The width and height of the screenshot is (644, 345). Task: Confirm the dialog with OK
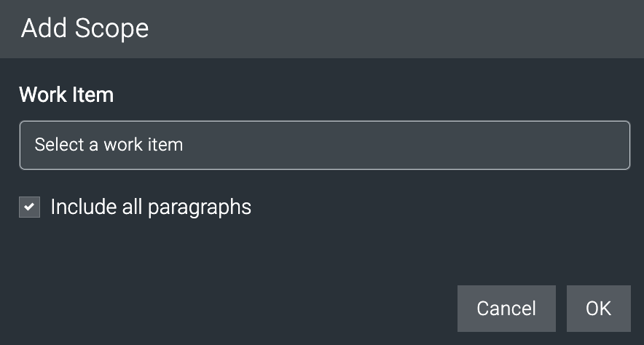point(598,309)
